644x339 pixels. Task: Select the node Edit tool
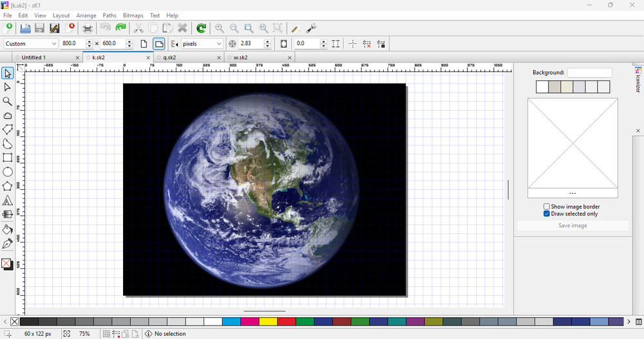pos(7,87)
